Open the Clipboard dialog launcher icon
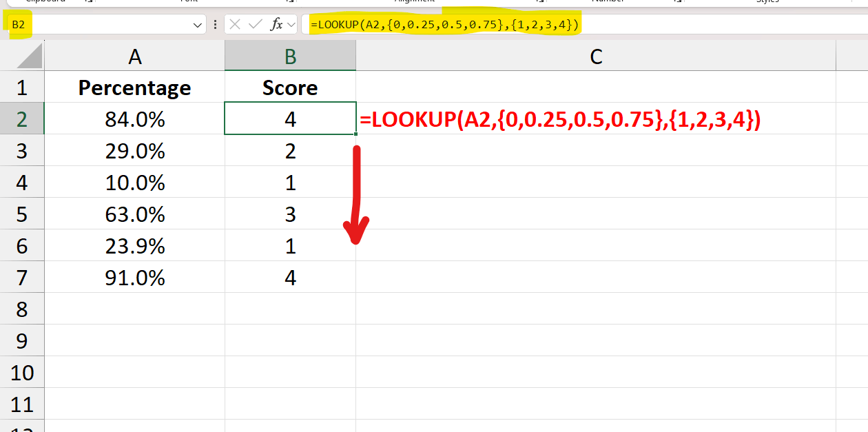 click(x=87, y=2)
